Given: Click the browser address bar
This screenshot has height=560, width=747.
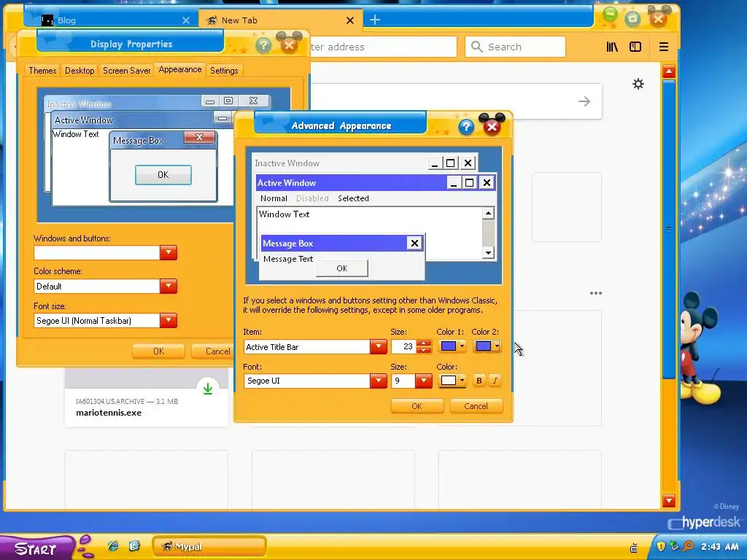Looking at the screenshot, I should tap(384, 47).
